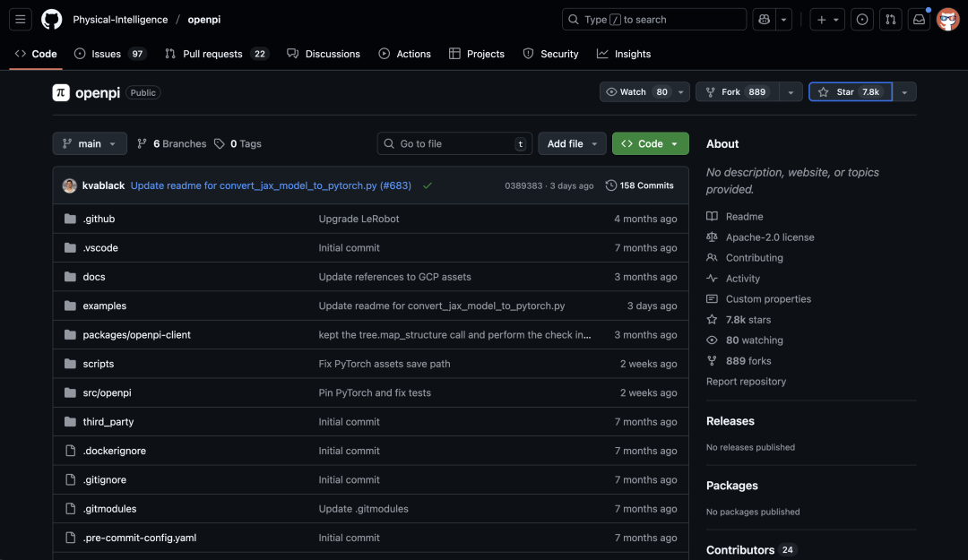
Task: Click the book icon next to Readme
Action: pos(712,217)
